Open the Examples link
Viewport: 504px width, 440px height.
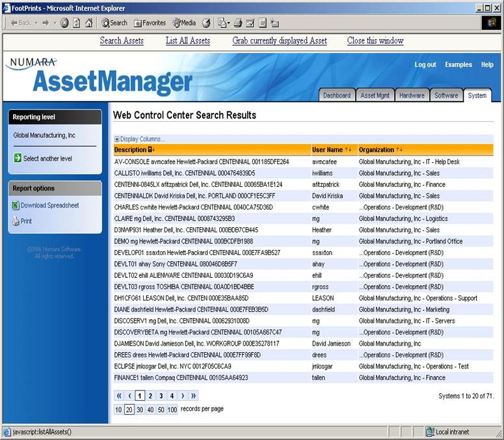pos(458,64)
